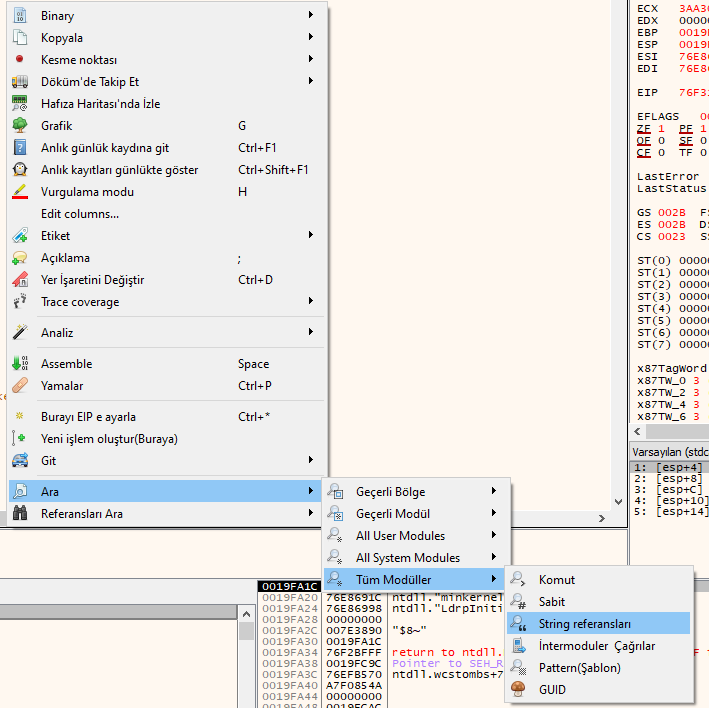
Task: Open the Varsayılan (stdcall) calling convention dropdown
Action: pyautogui.click(x=670, y=452)
